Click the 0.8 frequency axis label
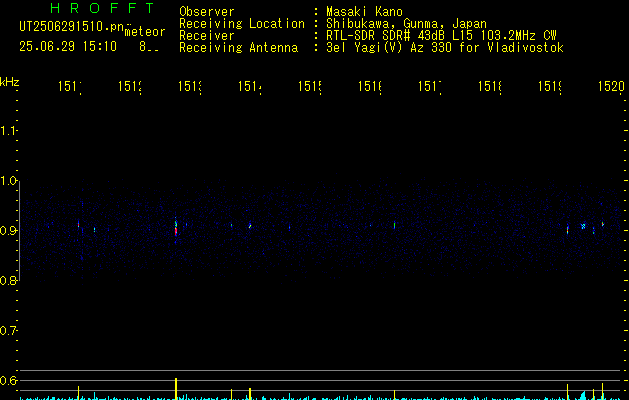 coord(8,280)
